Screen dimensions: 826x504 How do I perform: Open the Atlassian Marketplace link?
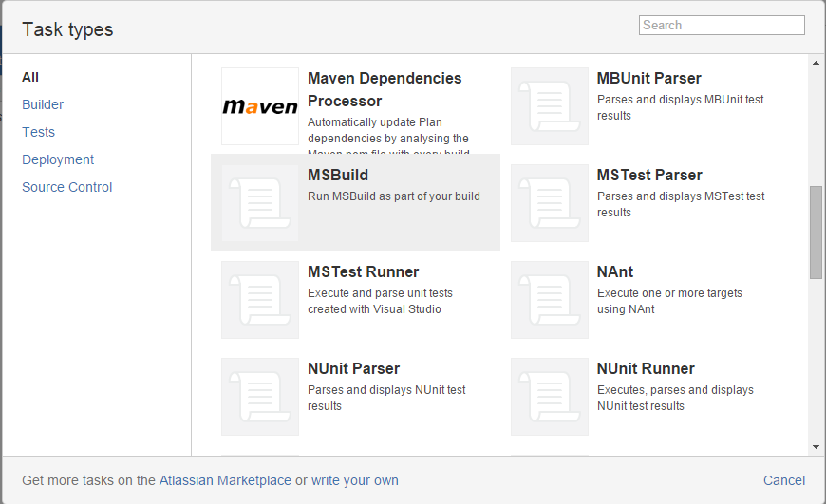pos(225,480)
